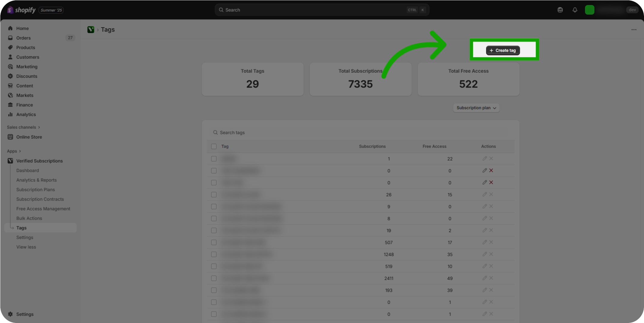This screenshot has height=323, width=644.
Task: Click the Shopify logo
Action: pos(21,10)
